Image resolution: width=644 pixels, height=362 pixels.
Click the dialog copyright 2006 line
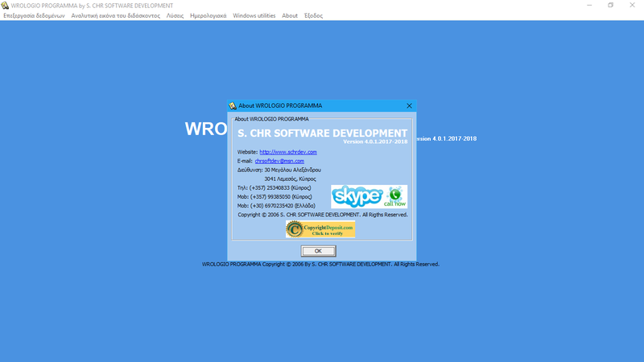pos(323,215)
